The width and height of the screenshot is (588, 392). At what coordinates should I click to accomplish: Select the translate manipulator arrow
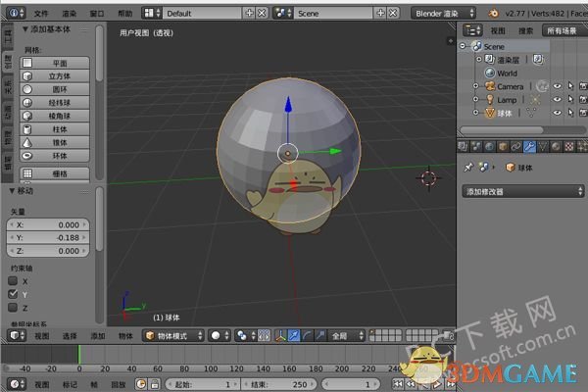(x=294, y=335)
